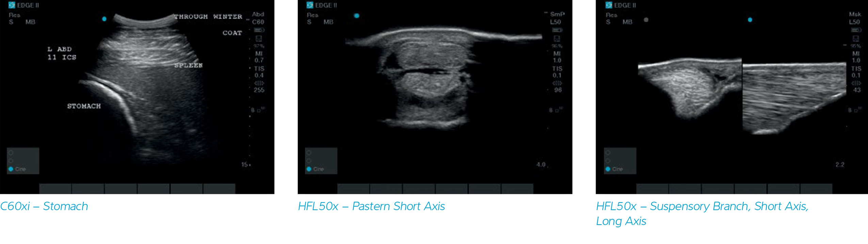This screenshot has height=244, width=868.
Task: Click the storage icon on pastern scan
Action: click(x=557, y=38)
